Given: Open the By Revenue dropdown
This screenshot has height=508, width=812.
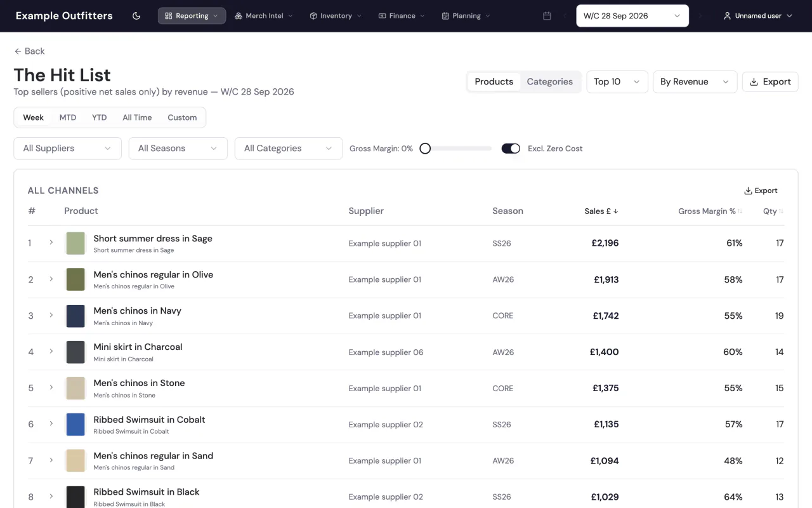Looking at the screenshot, I should (x=695, y=82).
